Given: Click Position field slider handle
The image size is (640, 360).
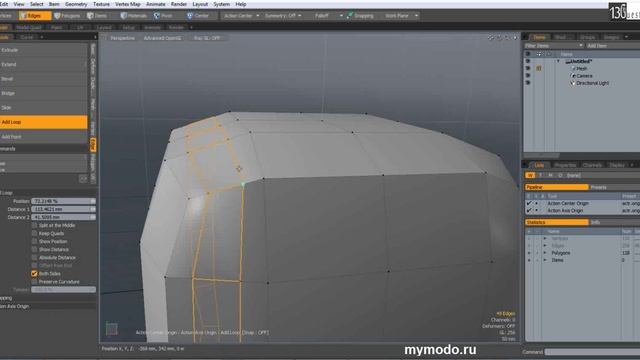Looking at the screenshot, I should [93, 201].
